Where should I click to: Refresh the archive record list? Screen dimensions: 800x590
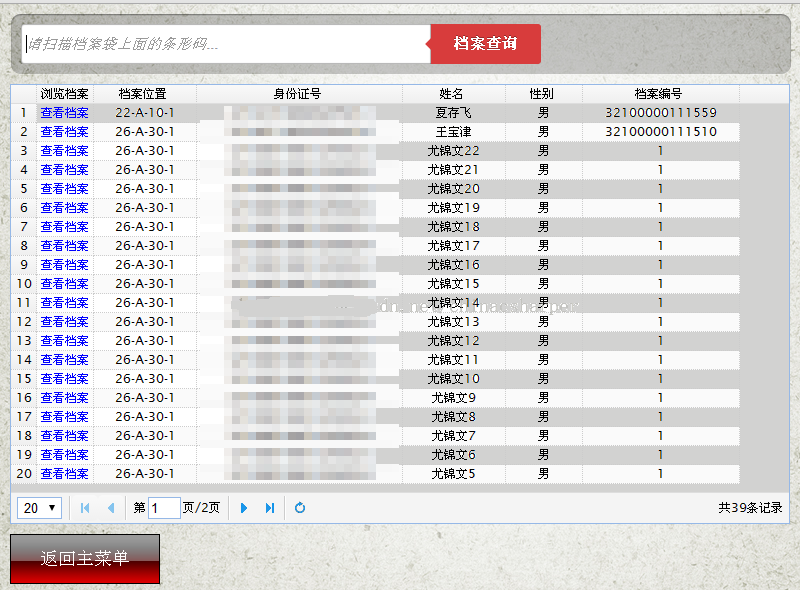301,508
